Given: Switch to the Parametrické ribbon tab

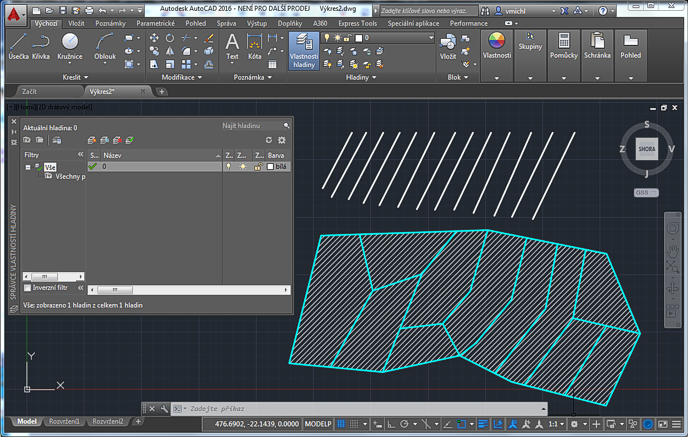Looking at the screenshot, I should [x=155, y=23].
